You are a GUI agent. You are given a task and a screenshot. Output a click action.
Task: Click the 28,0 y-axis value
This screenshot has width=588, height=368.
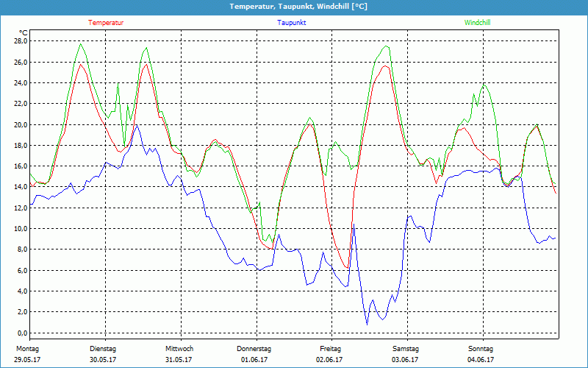click(21, 41)
